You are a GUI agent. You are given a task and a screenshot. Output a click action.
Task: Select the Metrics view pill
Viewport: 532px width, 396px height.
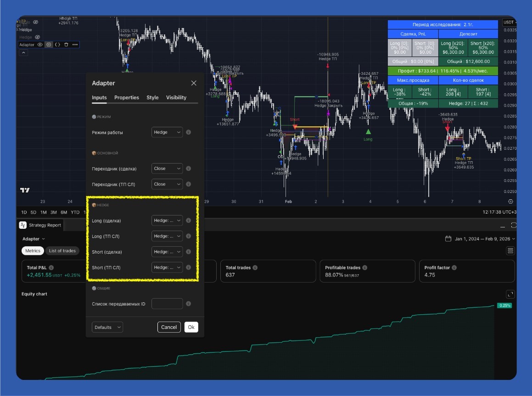pos(33,251)
